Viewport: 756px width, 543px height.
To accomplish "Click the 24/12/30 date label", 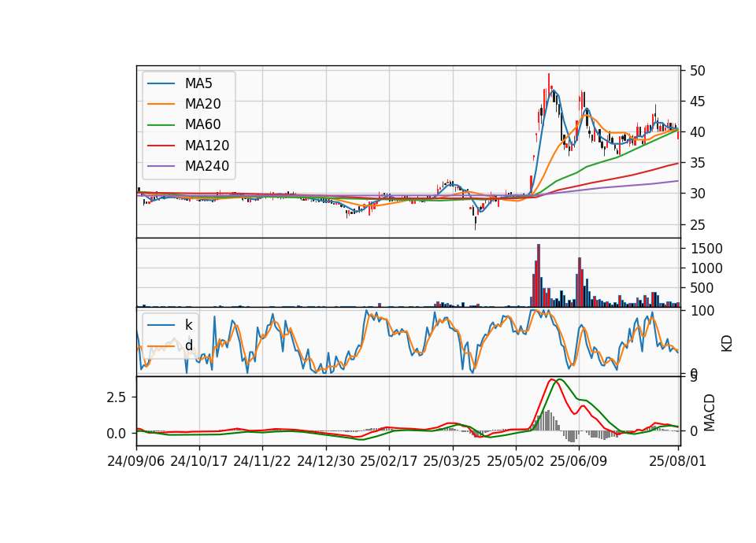I will coord(325,462).
